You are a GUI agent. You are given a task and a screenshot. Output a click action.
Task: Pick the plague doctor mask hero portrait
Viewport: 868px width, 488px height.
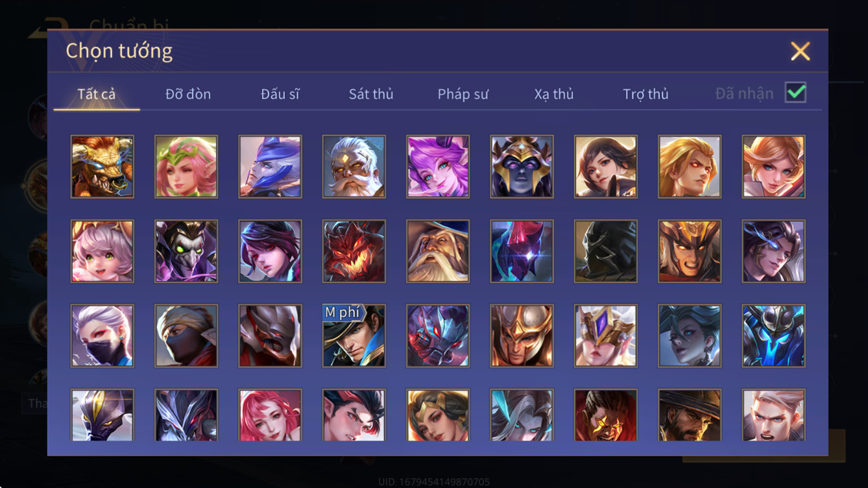(186, 251)
